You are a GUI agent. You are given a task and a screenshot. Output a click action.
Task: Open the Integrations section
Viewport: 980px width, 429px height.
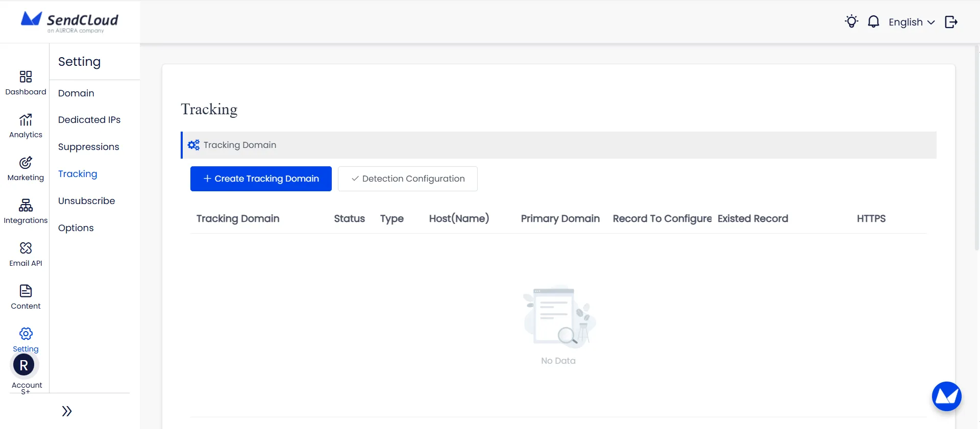[26, 212]
